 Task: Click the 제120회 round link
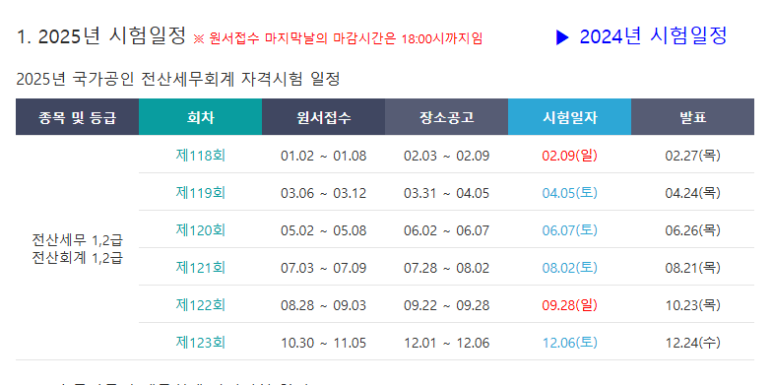point(200,230)
